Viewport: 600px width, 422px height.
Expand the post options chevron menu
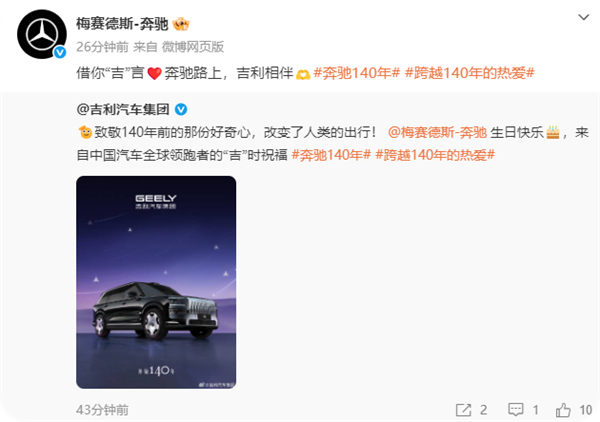pos(584,17)
